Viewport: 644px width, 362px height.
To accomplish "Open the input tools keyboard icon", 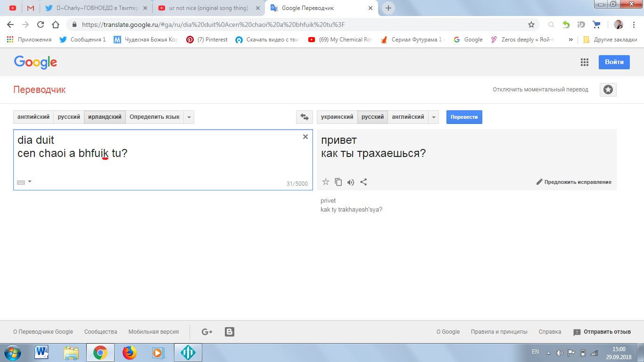I will [21, 182].
